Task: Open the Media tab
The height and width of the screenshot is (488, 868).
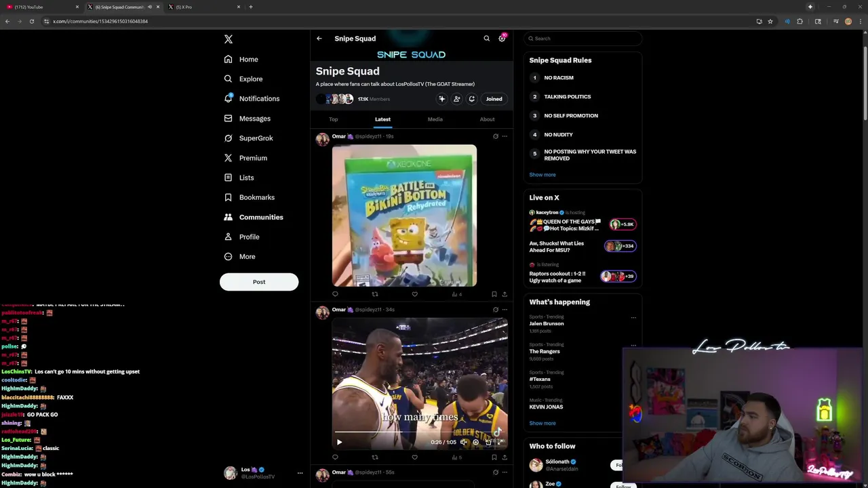Action: (x=435, y=119)
